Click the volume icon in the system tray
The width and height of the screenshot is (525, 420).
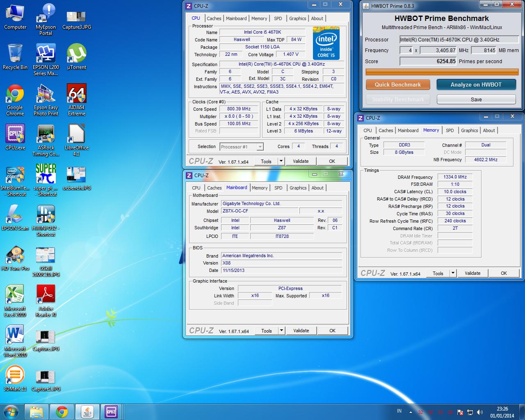pos(480,412)
